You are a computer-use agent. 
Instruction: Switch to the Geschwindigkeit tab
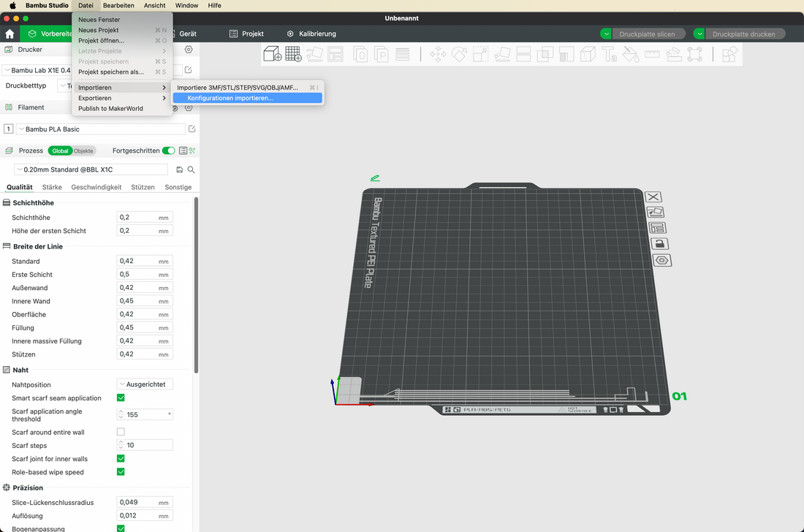coord(96,187)
